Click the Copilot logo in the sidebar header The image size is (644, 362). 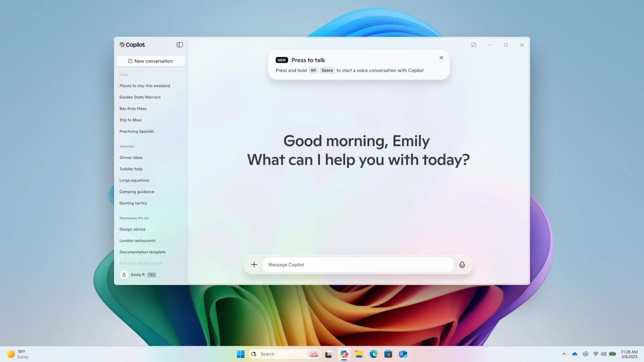tap(132, 45)
